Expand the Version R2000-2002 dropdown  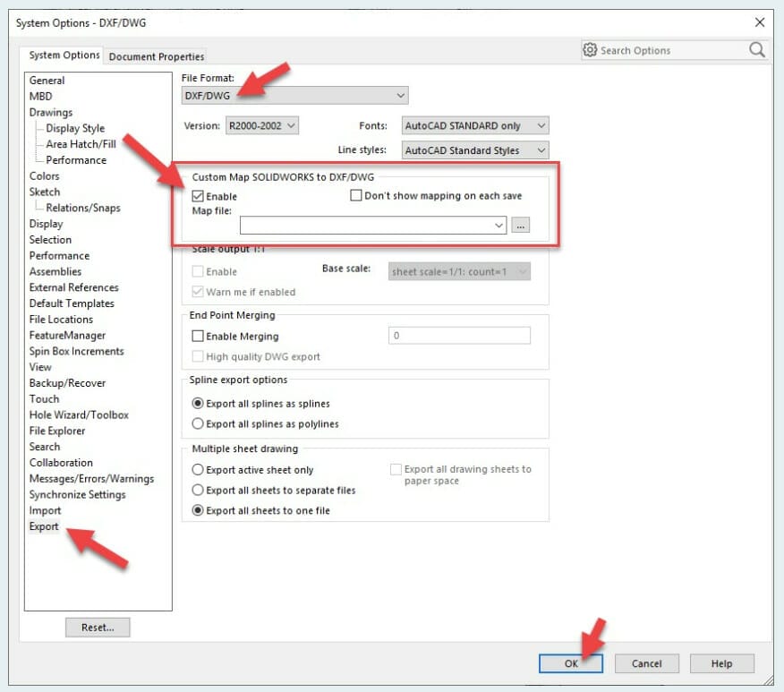[261, 126]
